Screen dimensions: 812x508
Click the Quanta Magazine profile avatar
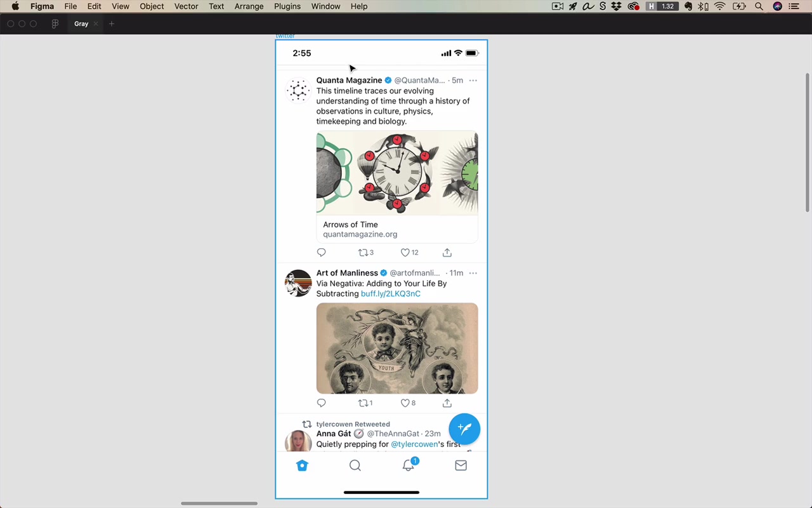point(298,90)
